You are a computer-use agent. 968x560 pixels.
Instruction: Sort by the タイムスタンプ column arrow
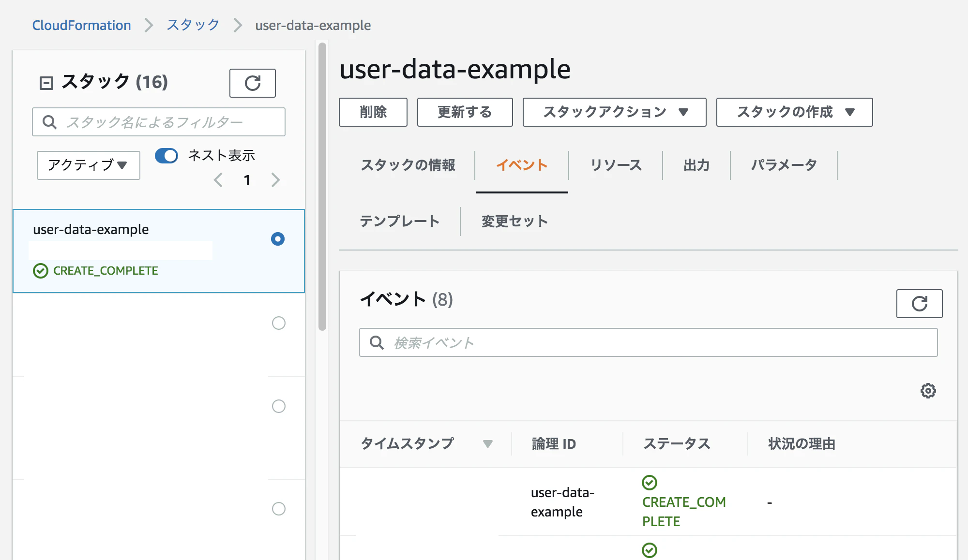pos(488,443)
